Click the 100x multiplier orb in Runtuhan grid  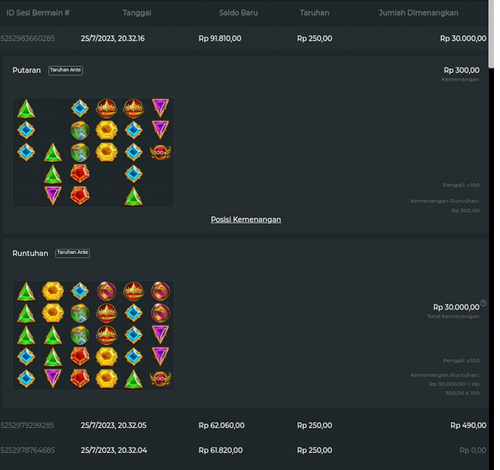[x=160, y=379]
